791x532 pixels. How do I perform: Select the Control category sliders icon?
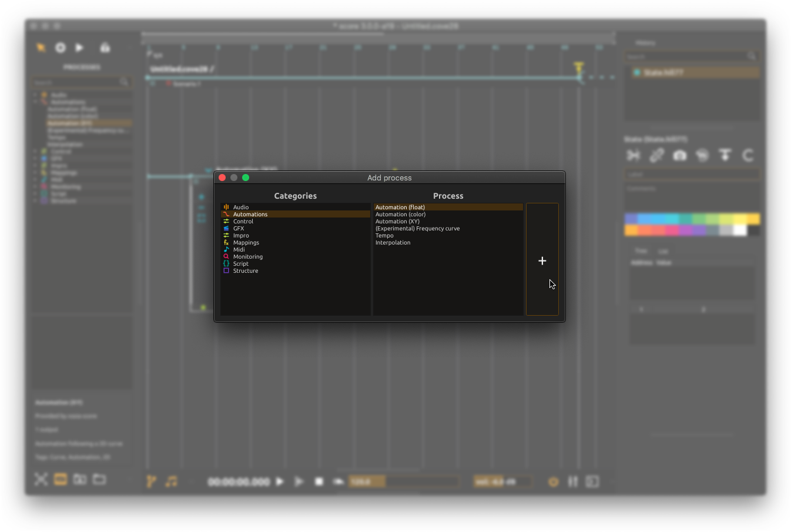[x=226, y=221]
